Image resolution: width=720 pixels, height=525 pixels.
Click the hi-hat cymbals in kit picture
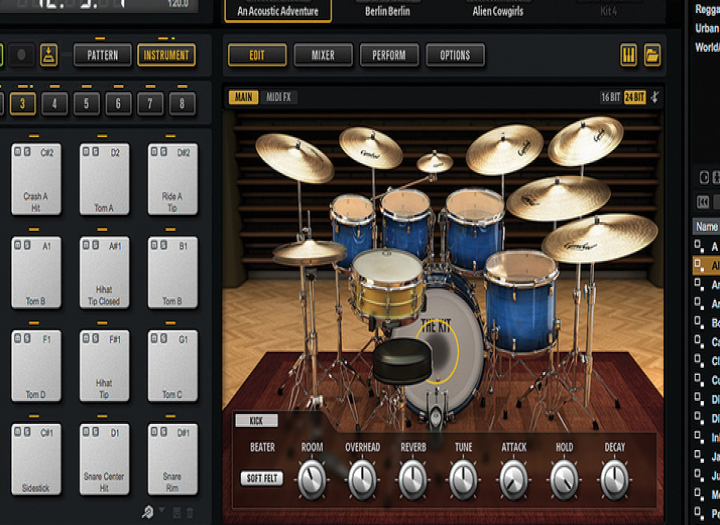tap(309, 252)
